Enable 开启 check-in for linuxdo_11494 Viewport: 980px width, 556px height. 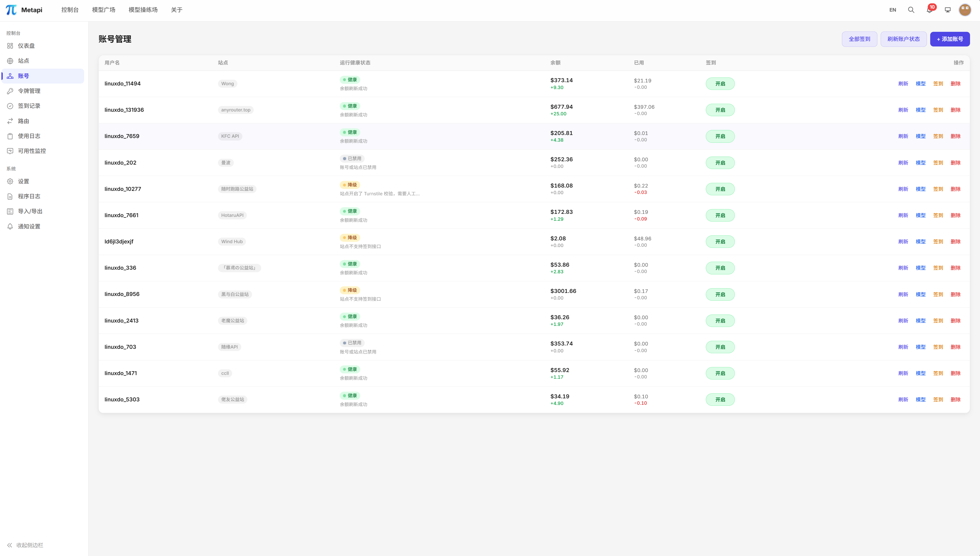point(720,83)
